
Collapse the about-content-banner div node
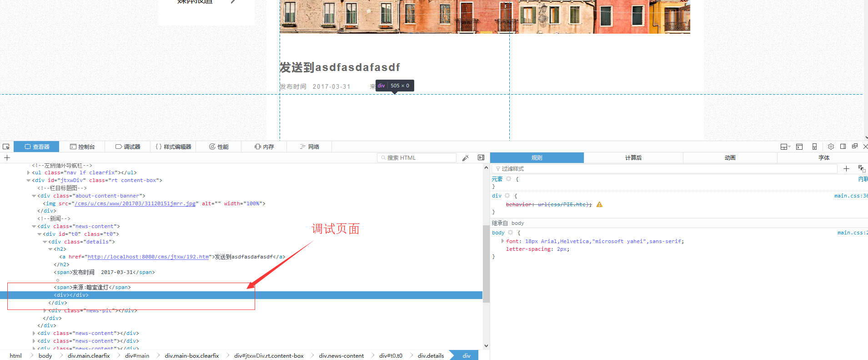click(x=34, y=196)
